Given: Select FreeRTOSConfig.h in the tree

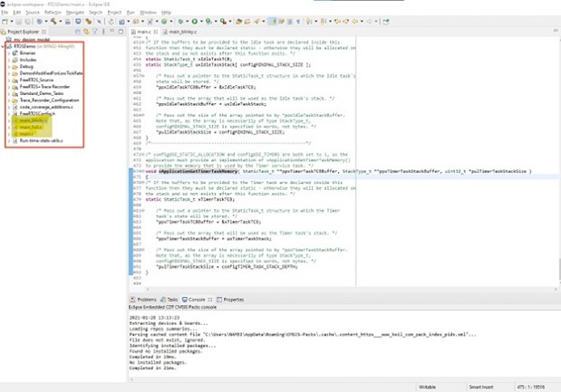Looking at the screenshot, I should (37, 114).
